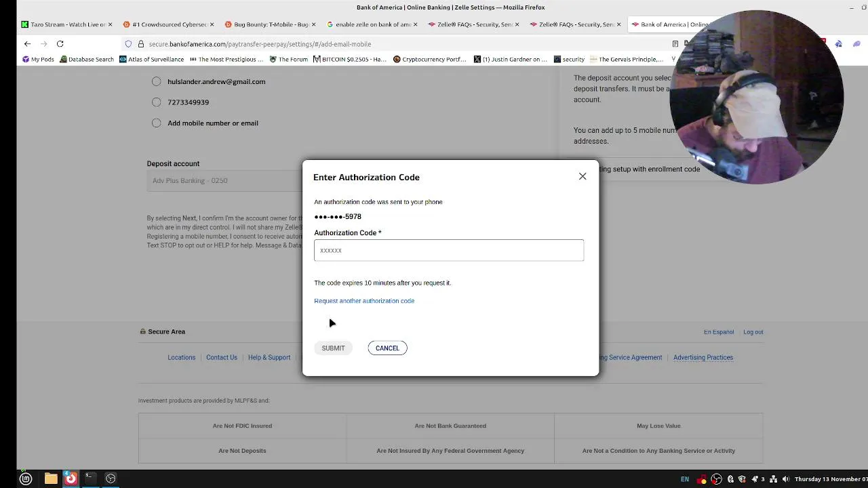Open Service Agreement footer link
Viewport: 868px width, 488px height.
pos(631,358)
